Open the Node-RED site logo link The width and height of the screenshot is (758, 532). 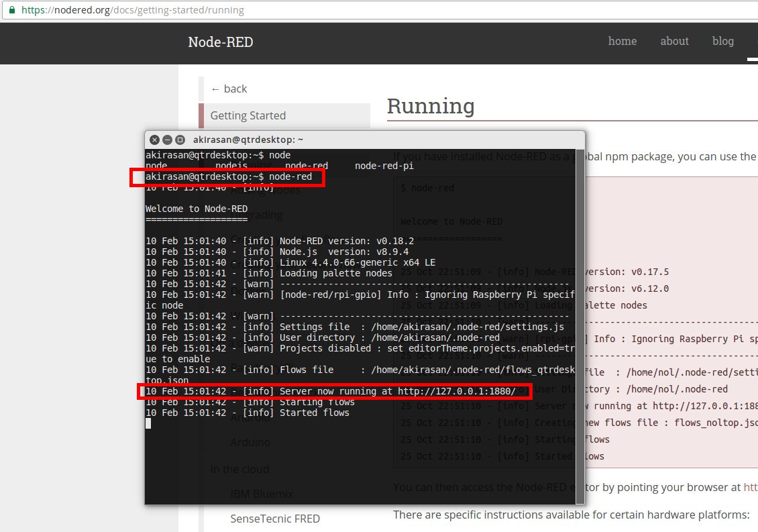(221, 42)
